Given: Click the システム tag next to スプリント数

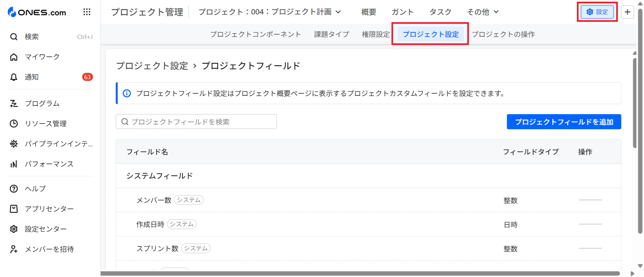Looking at the screenshot, I should (x=196, y=248).
